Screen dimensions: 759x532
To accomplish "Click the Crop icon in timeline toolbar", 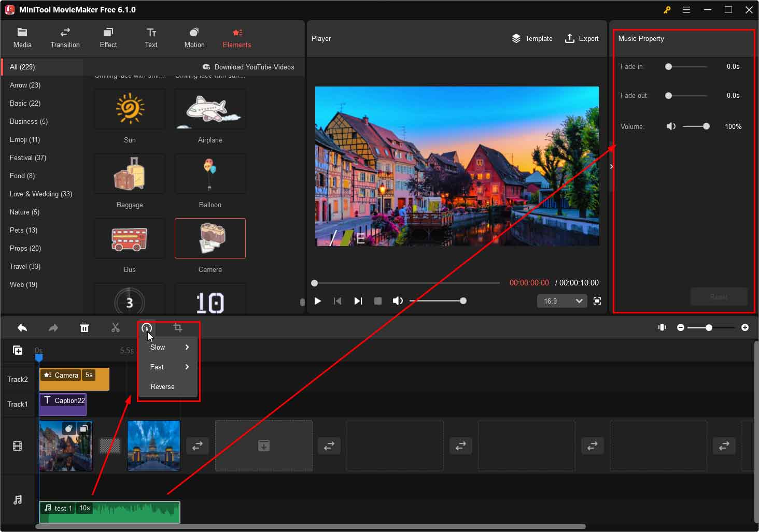I will point(178,327).
